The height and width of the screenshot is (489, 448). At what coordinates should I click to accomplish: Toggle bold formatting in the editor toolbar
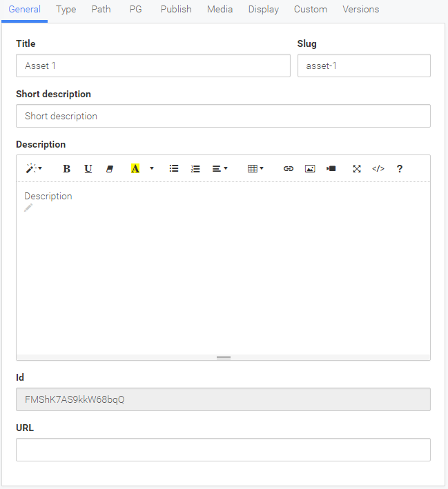point(66,169)
